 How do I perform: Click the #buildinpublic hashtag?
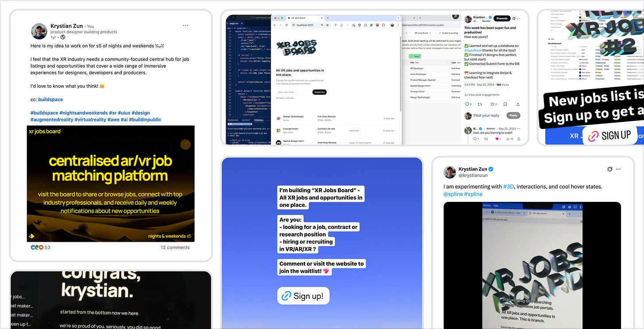pos(145,120)
